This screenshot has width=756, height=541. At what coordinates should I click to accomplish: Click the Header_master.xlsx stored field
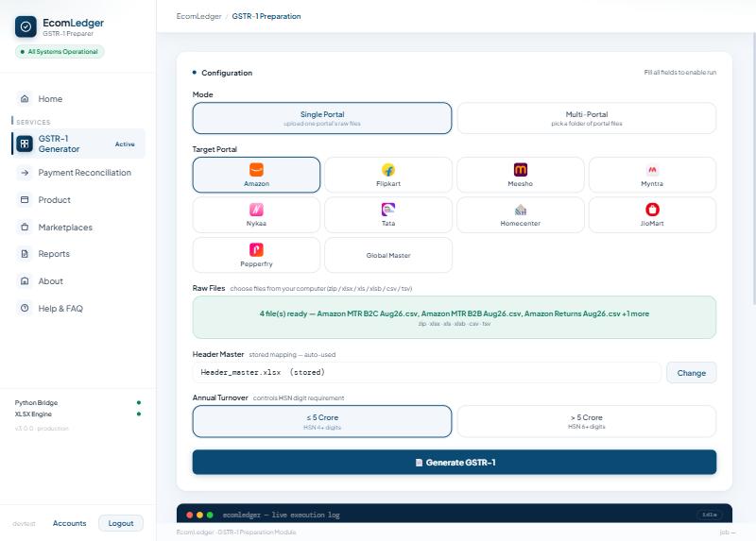click(x=427, y=372)
